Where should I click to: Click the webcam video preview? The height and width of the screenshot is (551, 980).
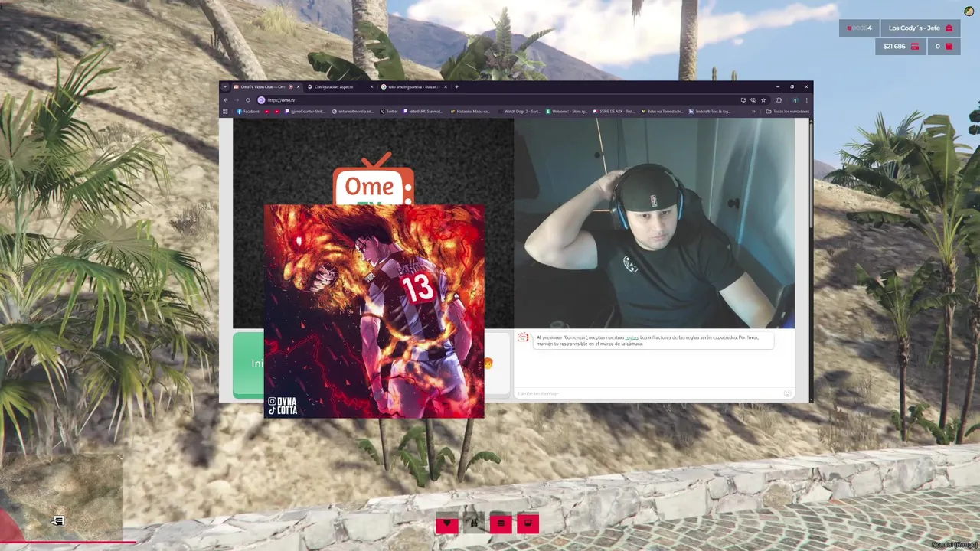[x=655, y=223]
